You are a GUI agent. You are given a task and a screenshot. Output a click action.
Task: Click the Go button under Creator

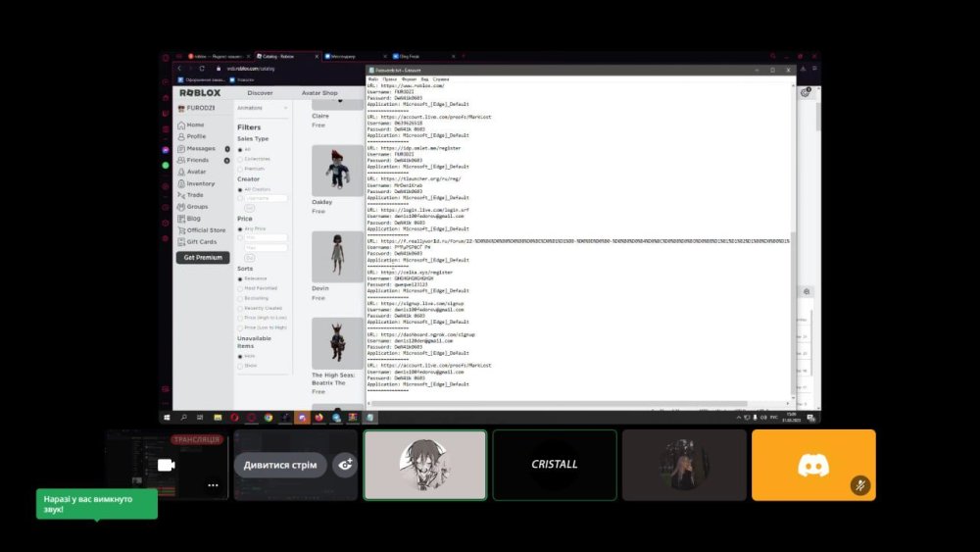point(249,208)
